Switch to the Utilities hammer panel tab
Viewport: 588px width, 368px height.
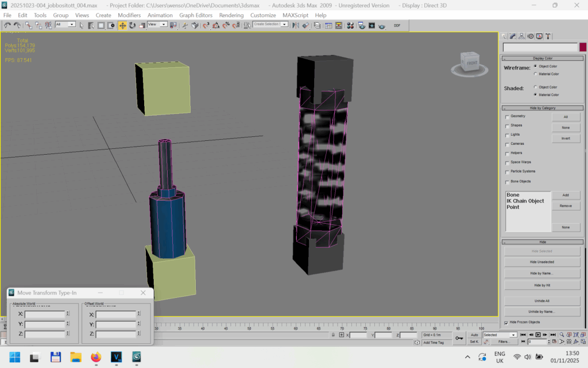point(548,36)
